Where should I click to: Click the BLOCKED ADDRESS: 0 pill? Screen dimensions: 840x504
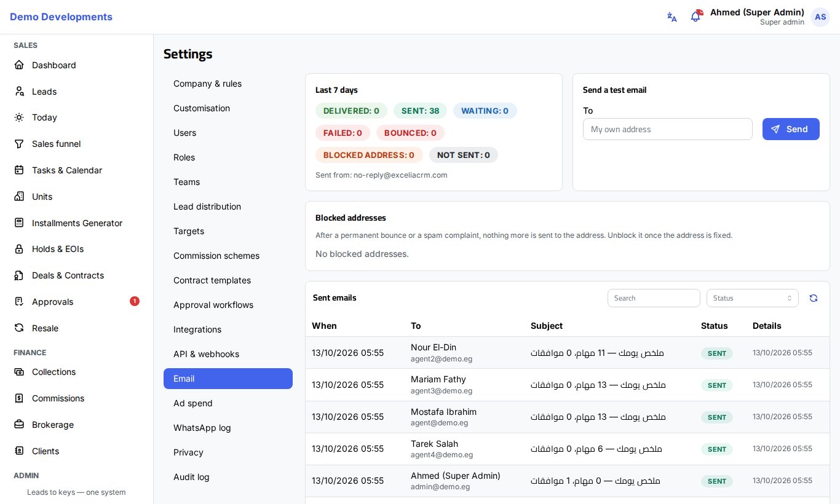[x=369, y=155]
